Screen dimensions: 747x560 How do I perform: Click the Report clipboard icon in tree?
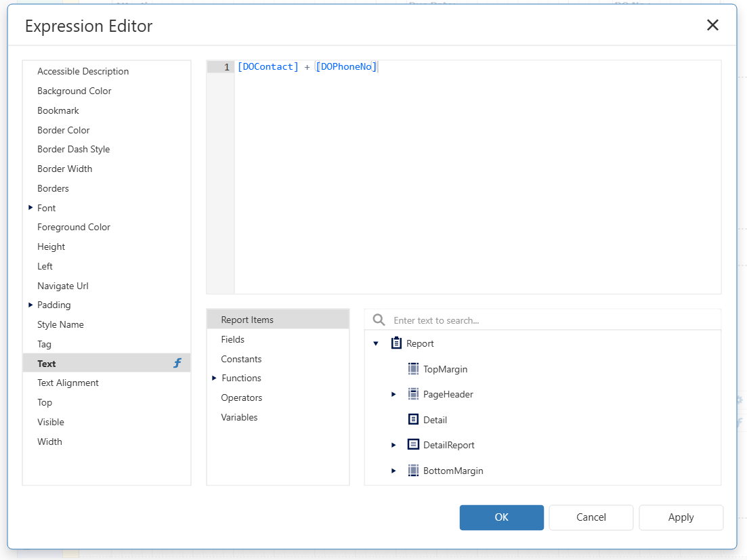pyautogui.click(x=397, y=343)
